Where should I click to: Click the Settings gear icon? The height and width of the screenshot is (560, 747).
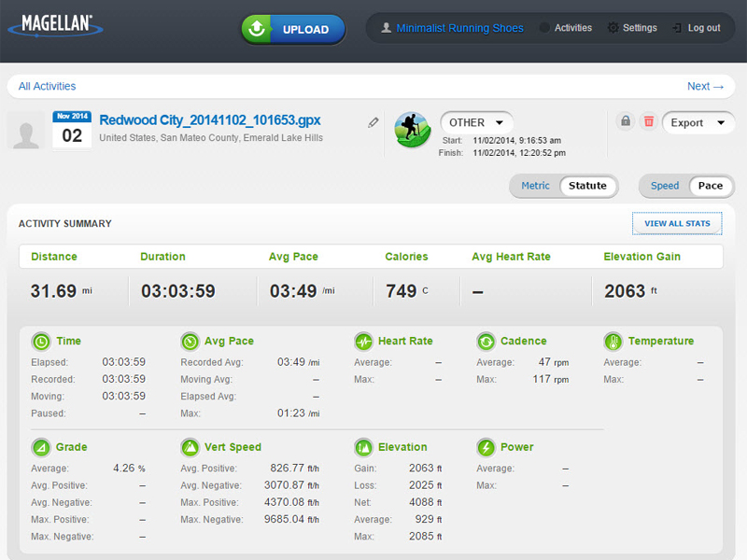pyautogui.click(x=613, y=28)
